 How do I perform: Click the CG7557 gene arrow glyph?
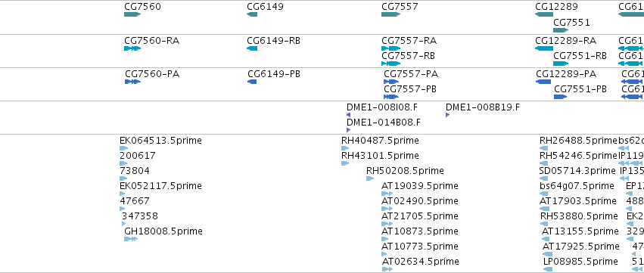[390, 14]
